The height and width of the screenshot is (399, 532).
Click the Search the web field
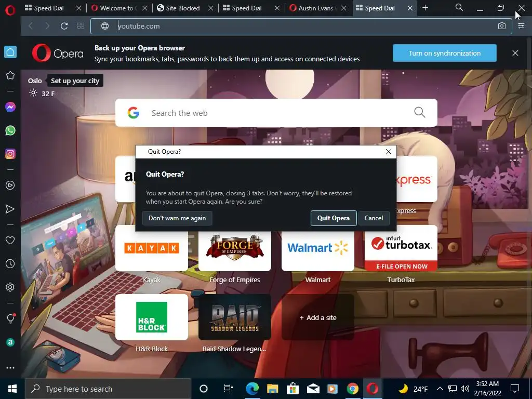coord(276,113)
